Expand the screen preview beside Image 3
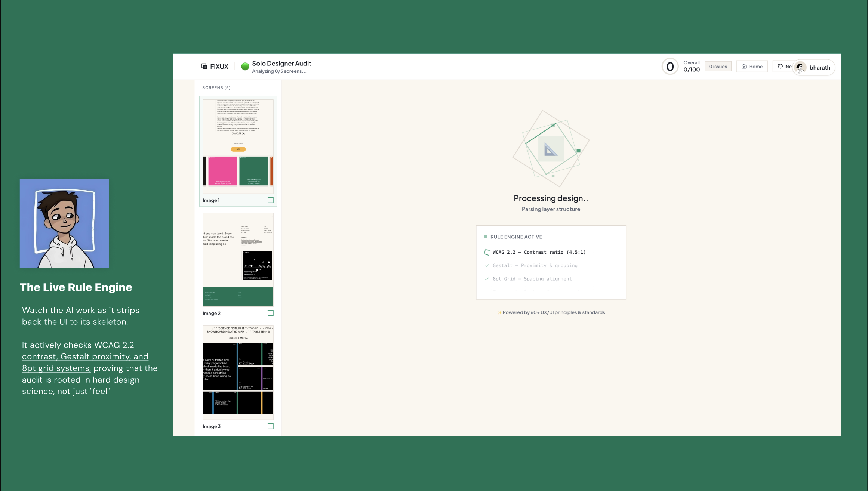 click(271, 426)
